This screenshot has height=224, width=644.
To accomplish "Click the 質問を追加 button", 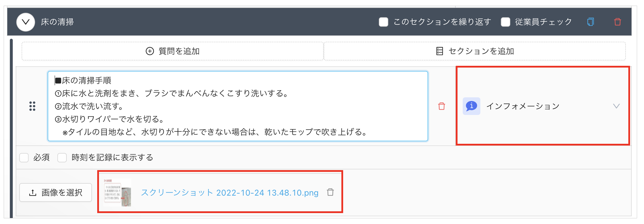I will pyautogui.click(x=173, y=51).
